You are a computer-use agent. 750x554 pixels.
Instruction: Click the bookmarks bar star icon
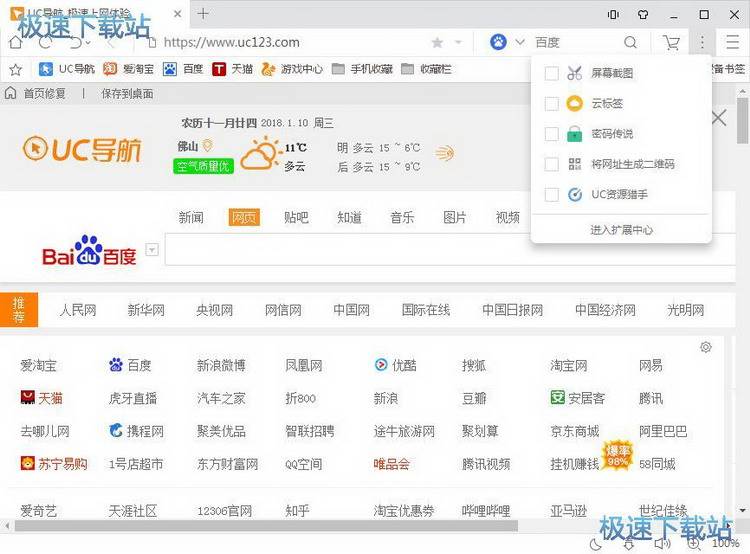coord(16,70)
